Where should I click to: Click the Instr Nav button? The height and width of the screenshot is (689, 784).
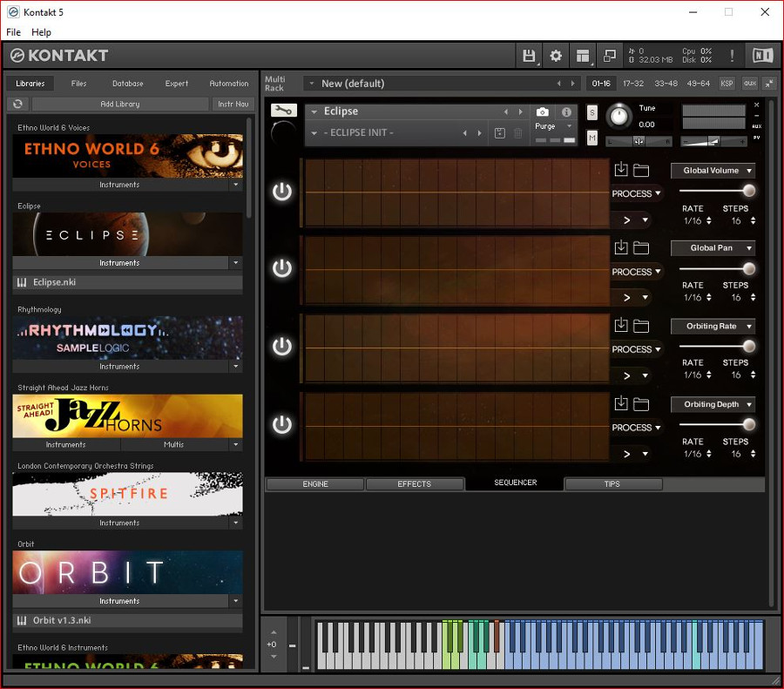click(233, 104)
